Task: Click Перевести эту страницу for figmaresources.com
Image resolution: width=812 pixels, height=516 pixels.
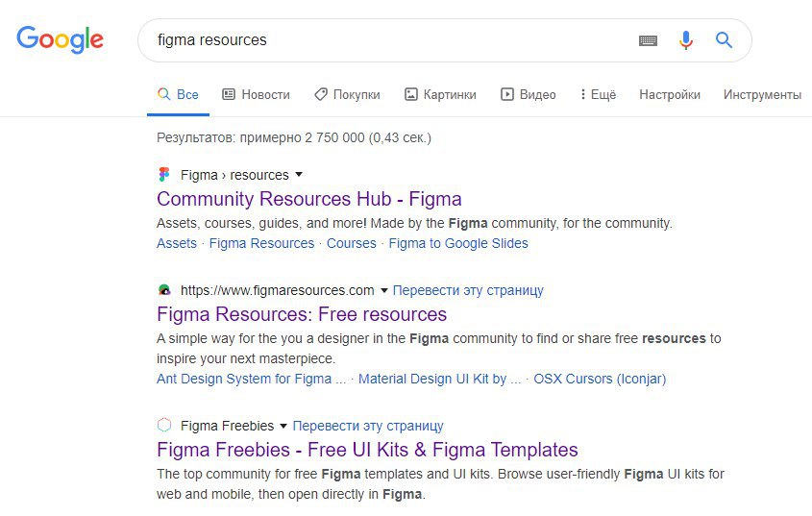Action: pyautogui.click(x=468, y=290)
